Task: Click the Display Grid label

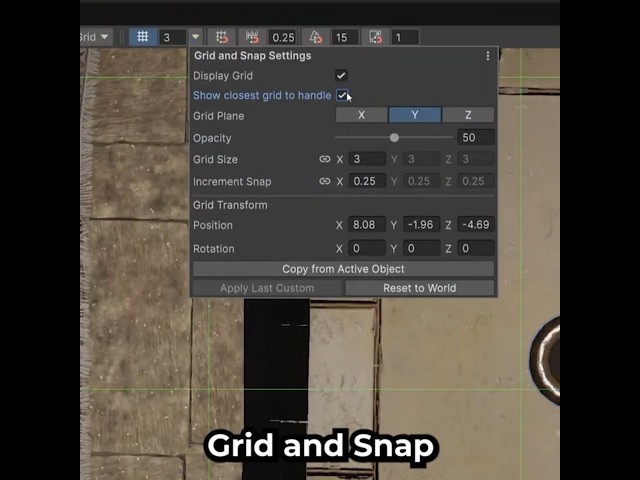Action: point(223,76)
